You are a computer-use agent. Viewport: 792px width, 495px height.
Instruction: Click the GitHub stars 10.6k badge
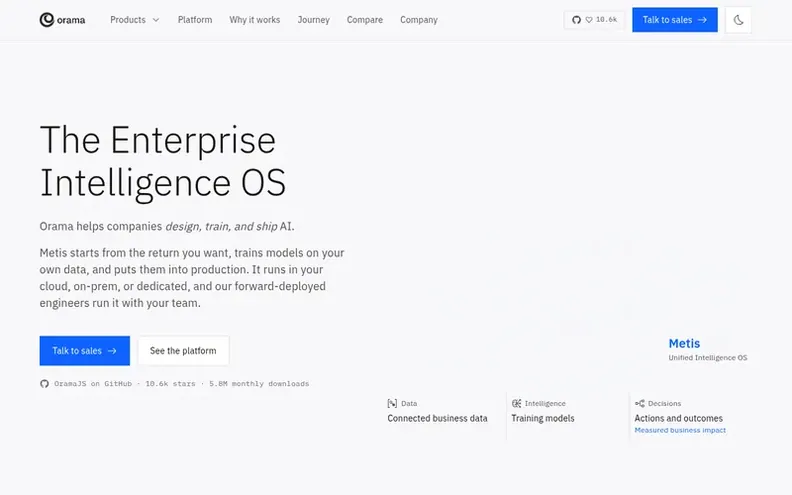coord(594,20)
